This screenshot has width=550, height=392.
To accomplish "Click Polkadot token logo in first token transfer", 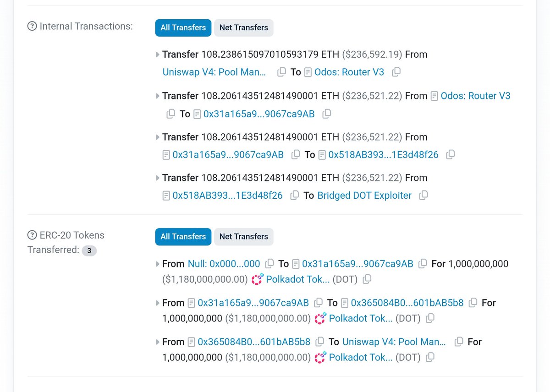I will point(257,279).
